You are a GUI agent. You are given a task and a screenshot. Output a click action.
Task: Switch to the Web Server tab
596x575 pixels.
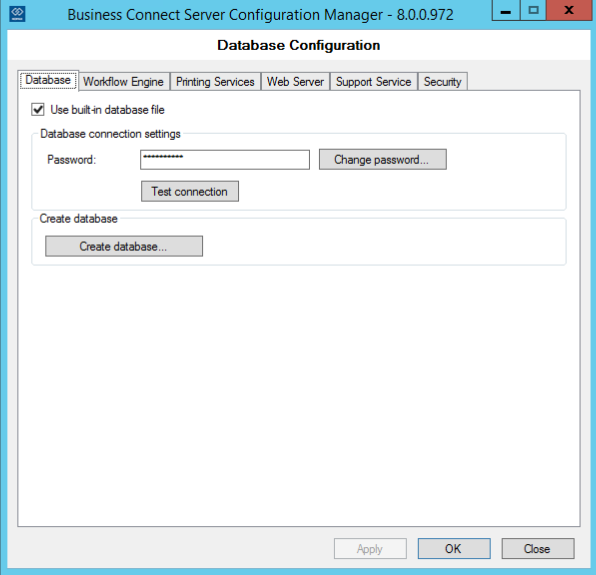(295, 82)
